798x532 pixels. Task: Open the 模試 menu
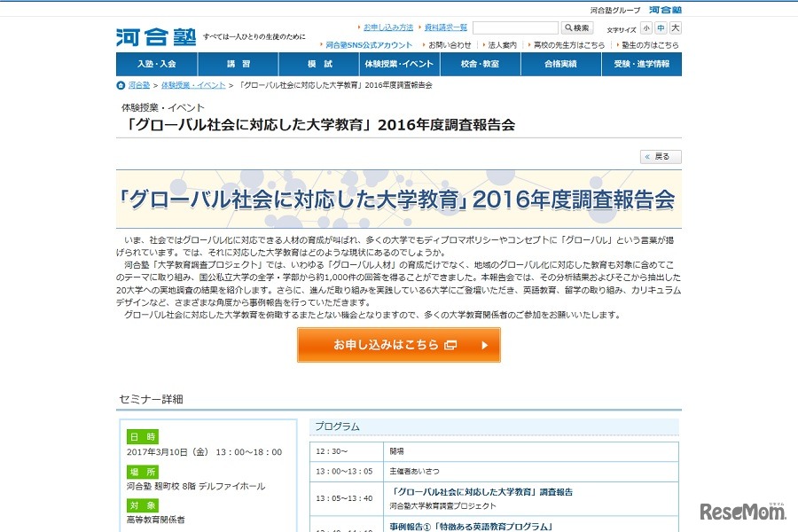[x=319, y=64]
